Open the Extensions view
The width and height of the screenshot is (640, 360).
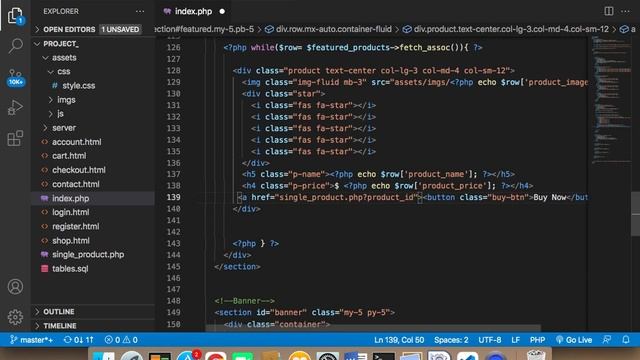15,138
